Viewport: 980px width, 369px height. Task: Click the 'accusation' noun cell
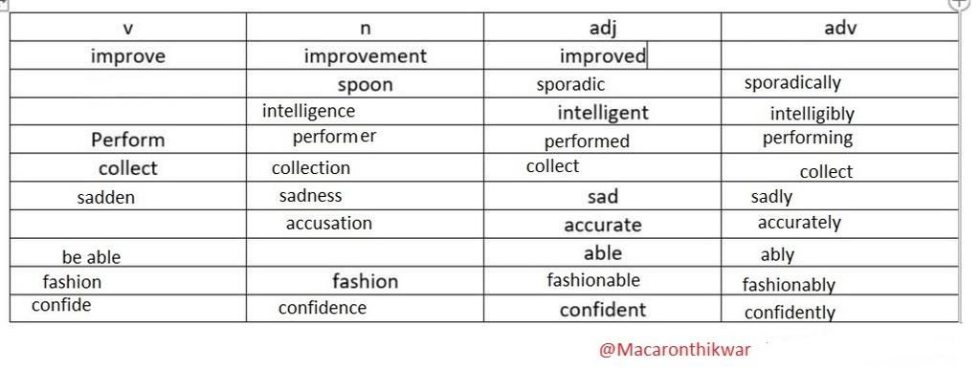[x=365, y=224]
